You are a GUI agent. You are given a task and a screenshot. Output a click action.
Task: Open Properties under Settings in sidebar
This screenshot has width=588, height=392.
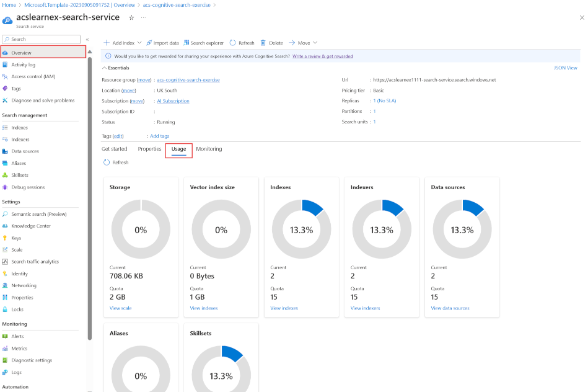point(22,297)
